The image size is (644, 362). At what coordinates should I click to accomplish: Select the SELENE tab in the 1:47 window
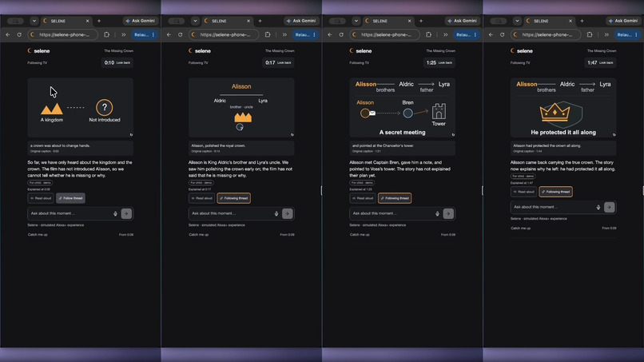click(549, 21)
